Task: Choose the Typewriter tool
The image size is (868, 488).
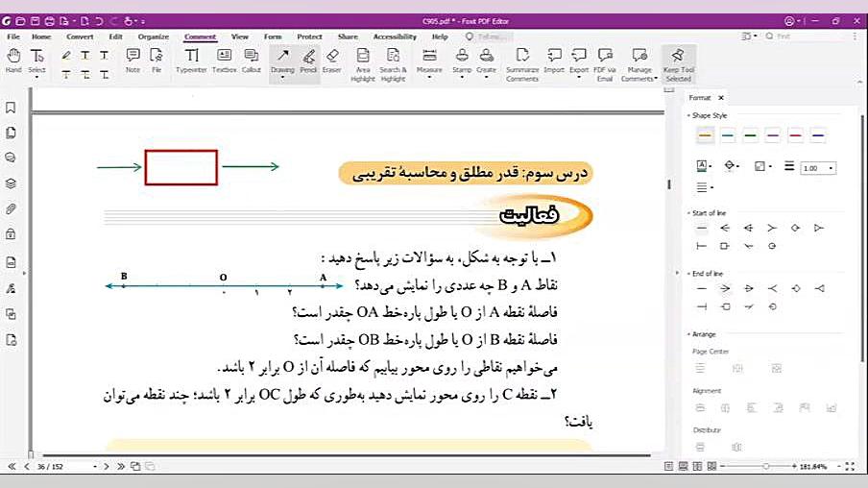Action: [191, 60]
